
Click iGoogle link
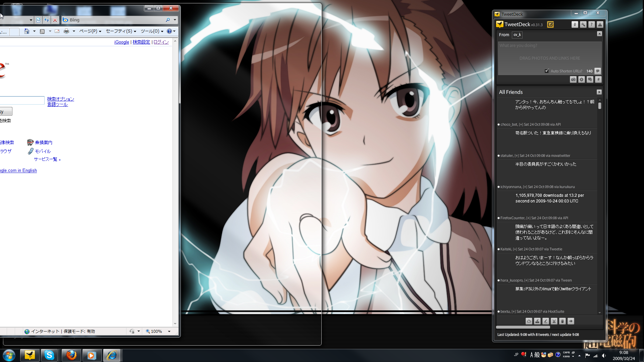coord(122,42)
